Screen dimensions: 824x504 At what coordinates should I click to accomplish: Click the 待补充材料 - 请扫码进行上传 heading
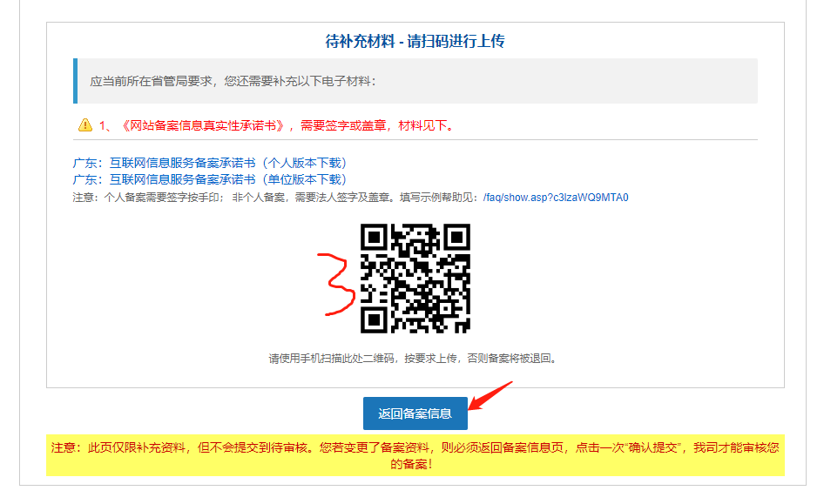click(415, 42)
